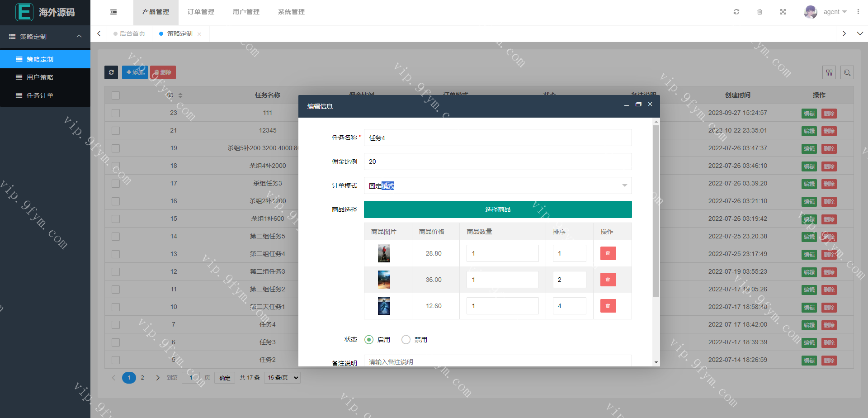The image size is (868, 418).
Task: Click the green 选择商品 button
Action: click(497, 209)
